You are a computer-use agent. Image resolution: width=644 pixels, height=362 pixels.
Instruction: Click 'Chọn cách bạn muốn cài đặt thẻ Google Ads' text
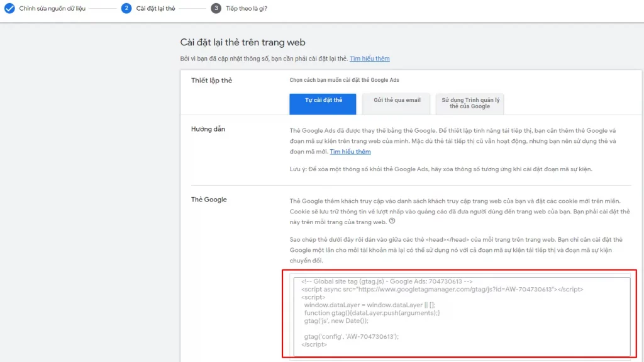(344, 80)
